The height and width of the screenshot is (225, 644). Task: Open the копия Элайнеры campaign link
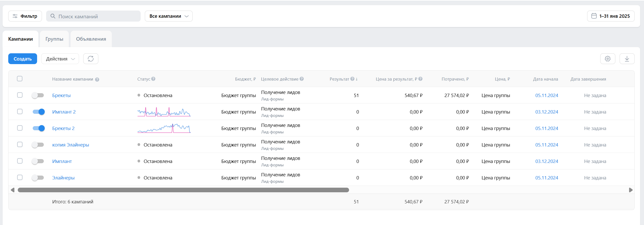[x=71, y=145]
